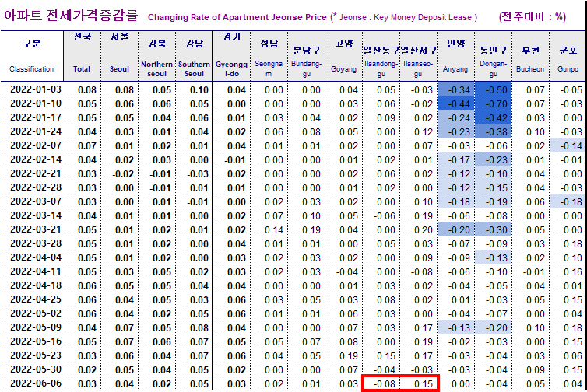Click the 2022-05-23 date cell

32,355
